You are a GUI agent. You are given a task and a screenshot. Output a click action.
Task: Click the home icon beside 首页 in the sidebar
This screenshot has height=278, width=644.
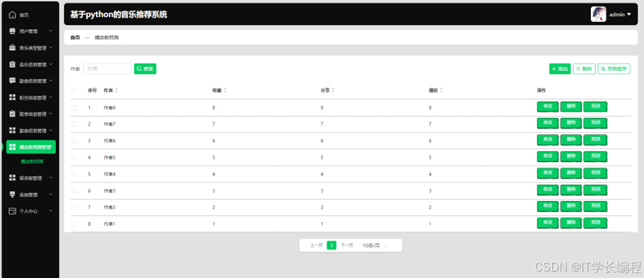point(12,15)
